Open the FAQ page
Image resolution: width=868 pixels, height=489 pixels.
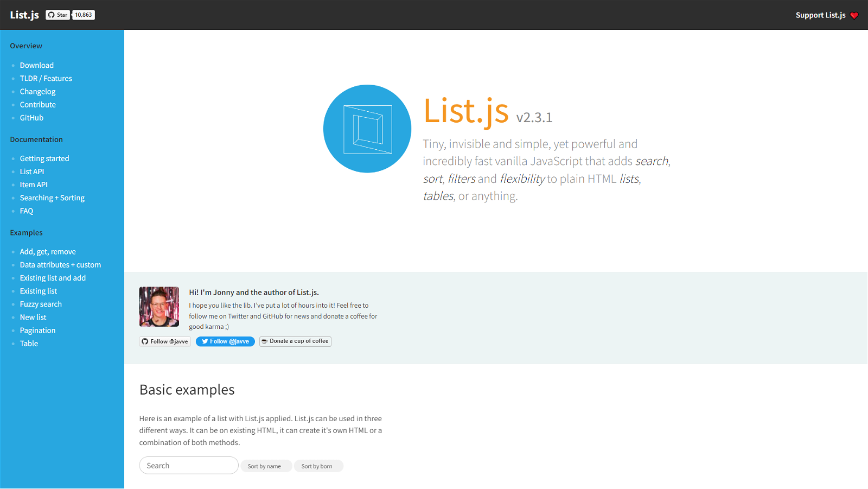click(x=27, y=211)
